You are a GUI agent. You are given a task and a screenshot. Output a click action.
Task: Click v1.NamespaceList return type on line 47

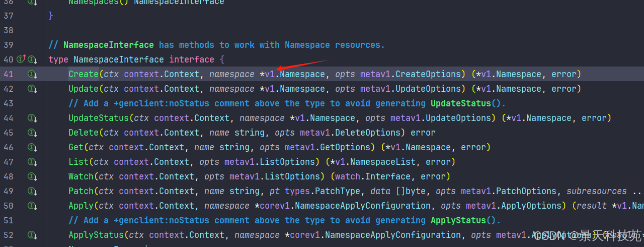373,162
